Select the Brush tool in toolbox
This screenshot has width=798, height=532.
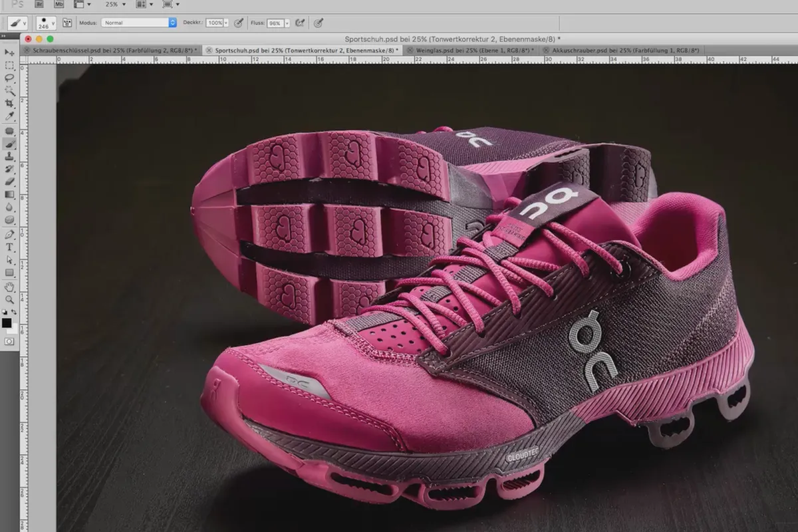tap(9, 144)
